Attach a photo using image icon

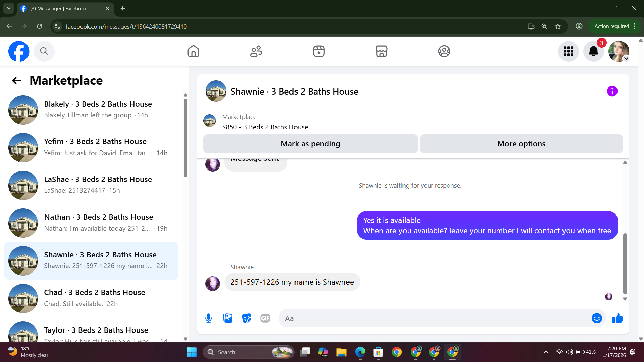[x=227, y=318]
